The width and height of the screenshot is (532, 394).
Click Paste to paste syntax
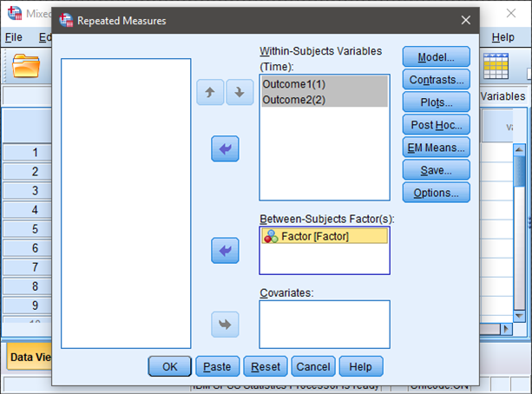click(x=217, y=366)
